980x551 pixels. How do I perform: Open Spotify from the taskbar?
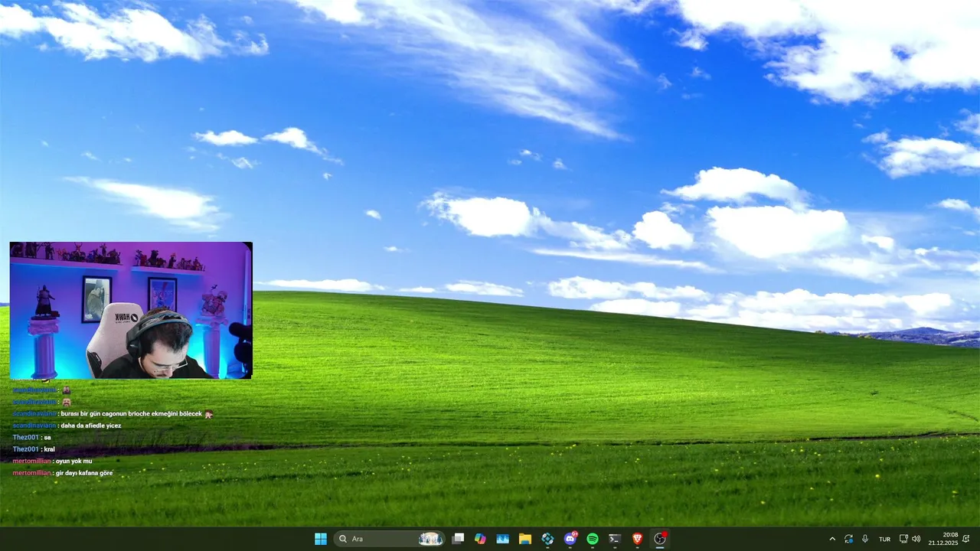[x=593, y=539]
